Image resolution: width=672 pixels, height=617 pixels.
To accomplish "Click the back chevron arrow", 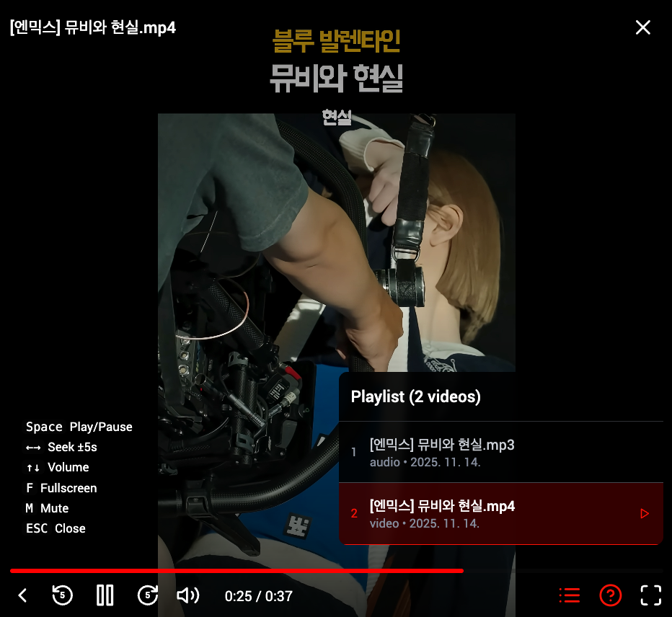I will (22, 595).
